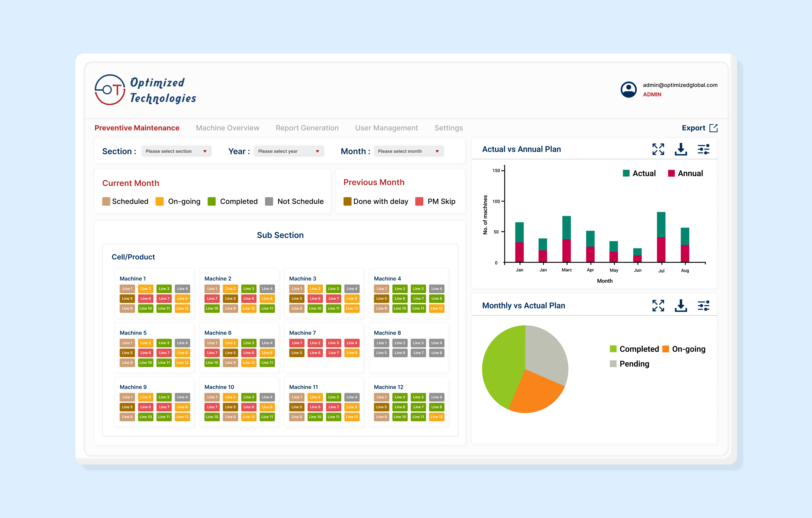Click the Completed legend color swatch
This screenshot has width=812, height=518.
coord(613,349)
